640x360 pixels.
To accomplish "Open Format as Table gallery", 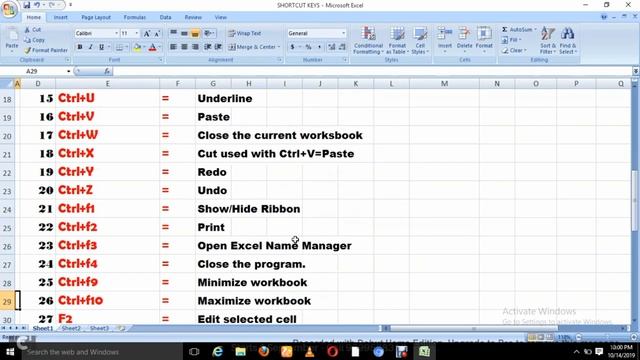I will (x=397, y=40).
